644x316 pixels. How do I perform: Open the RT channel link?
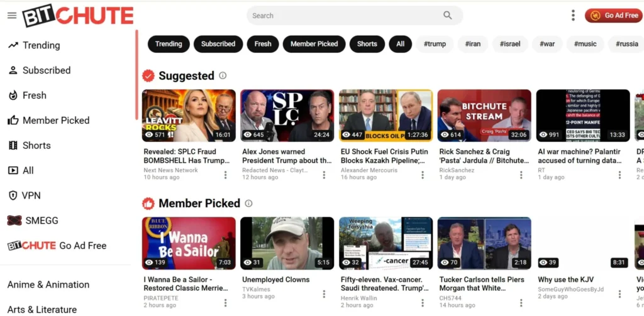(x=541, y=170)
